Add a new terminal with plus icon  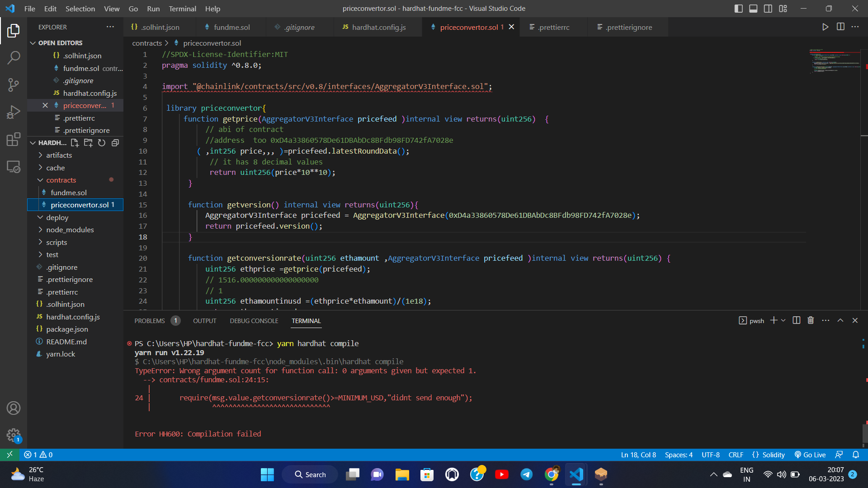[x=774, y=320]
